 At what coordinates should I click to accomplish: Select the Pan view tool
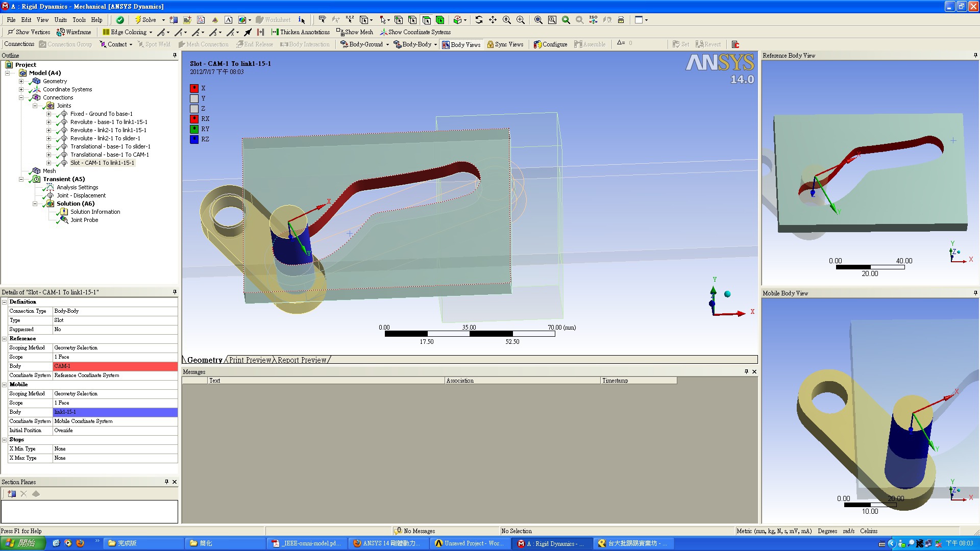click(x=493, y=20)
